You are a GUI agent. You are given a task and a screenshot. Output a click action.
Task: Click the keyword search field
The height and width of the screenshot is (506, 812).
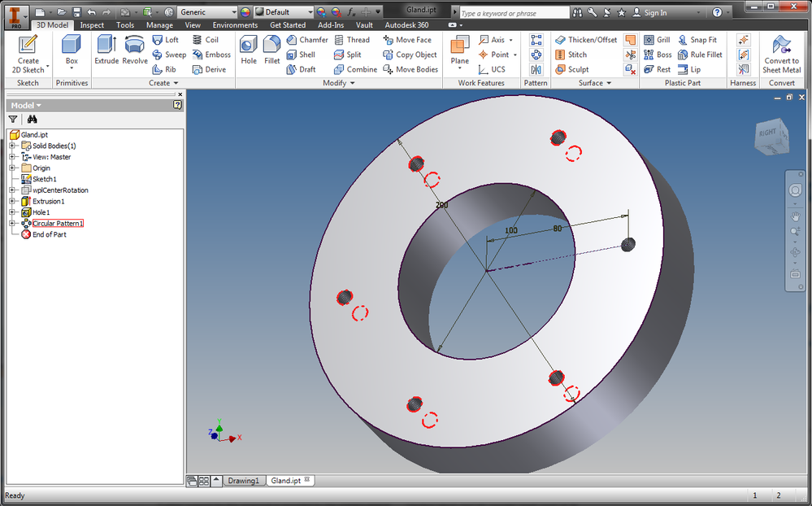coord(515,13)
